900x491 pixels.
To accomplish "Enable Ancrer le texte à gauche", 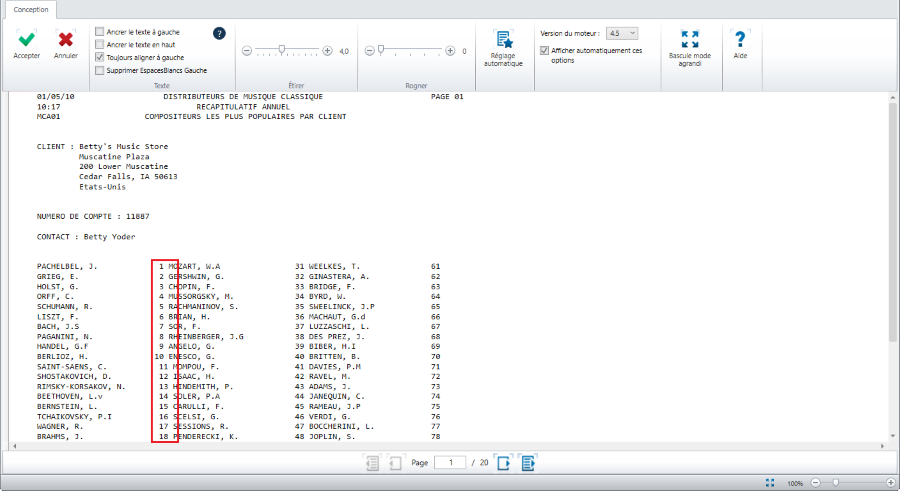I will [99, 32].
